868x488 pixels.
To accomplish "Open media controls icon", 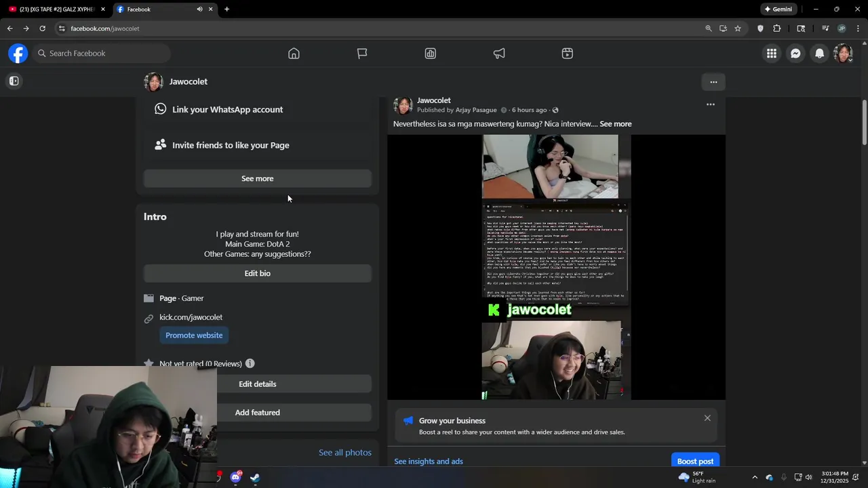I will coord(825,28).
